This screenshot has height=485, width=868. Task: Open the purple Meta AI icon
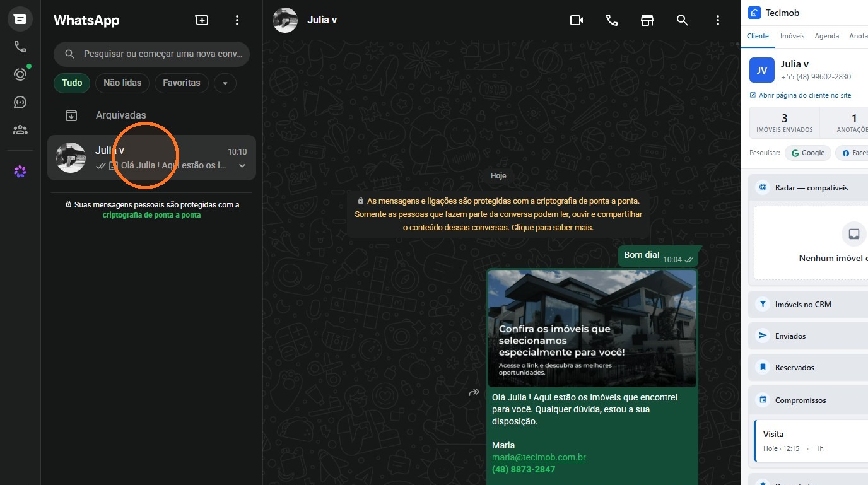point(20,171)
